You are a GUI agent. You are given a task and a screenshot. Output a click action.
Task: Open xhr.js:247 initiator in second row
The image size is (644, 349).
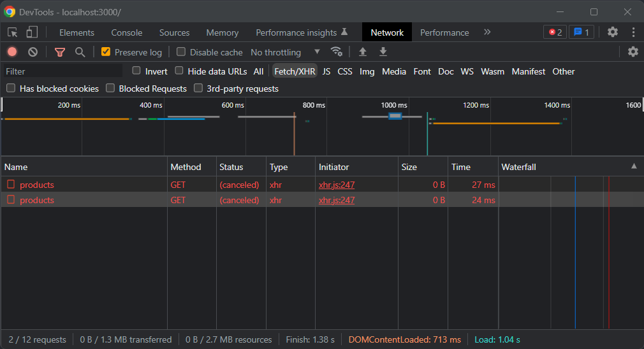(337, 200)
